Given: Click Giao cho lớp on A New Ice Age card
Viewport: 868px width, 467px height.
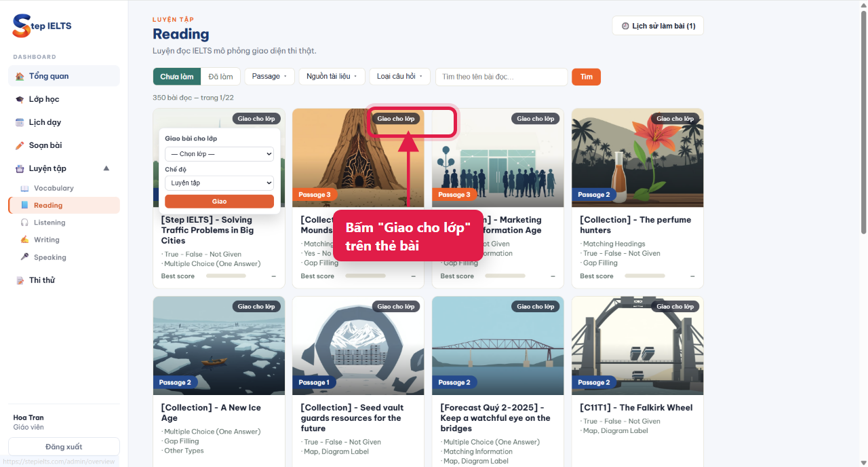Looking at the screenshot, I should coord(256,307).
